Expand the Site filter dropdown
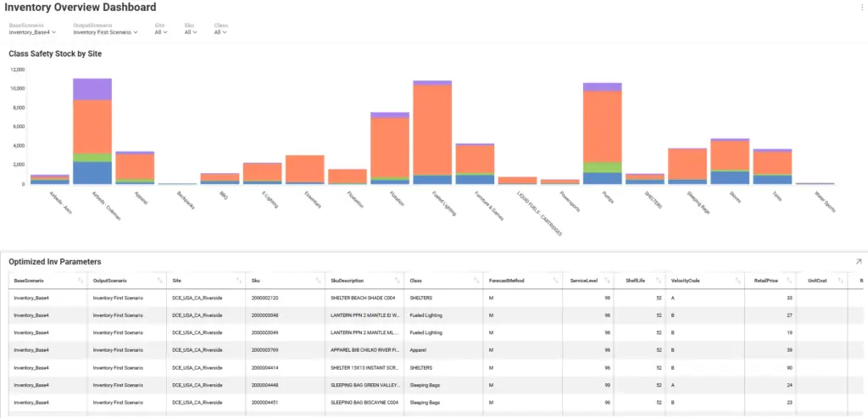Screen dimensions: 868x418 [x=161, y=32]
